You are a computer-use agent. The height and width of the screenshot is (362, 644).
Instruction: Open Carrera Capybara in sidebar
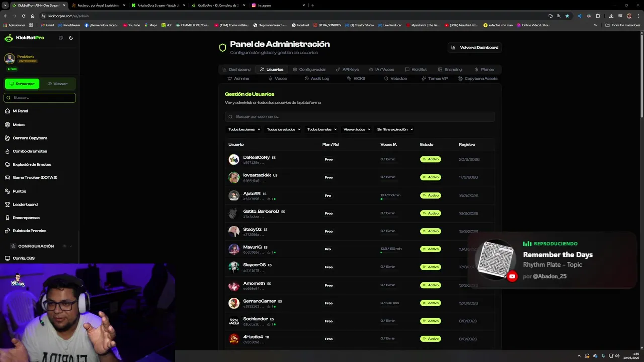tap(30, 138)
